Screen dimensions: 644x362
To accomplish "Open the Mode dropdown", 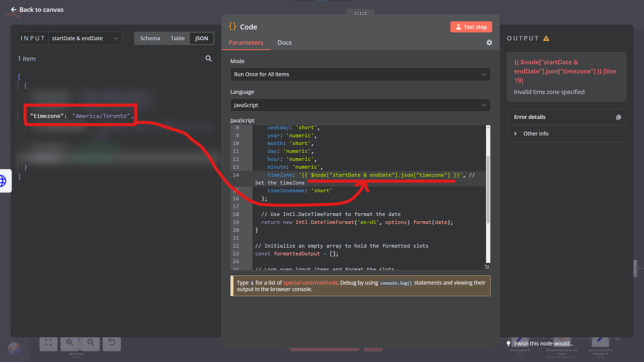I will pos(360,74).
